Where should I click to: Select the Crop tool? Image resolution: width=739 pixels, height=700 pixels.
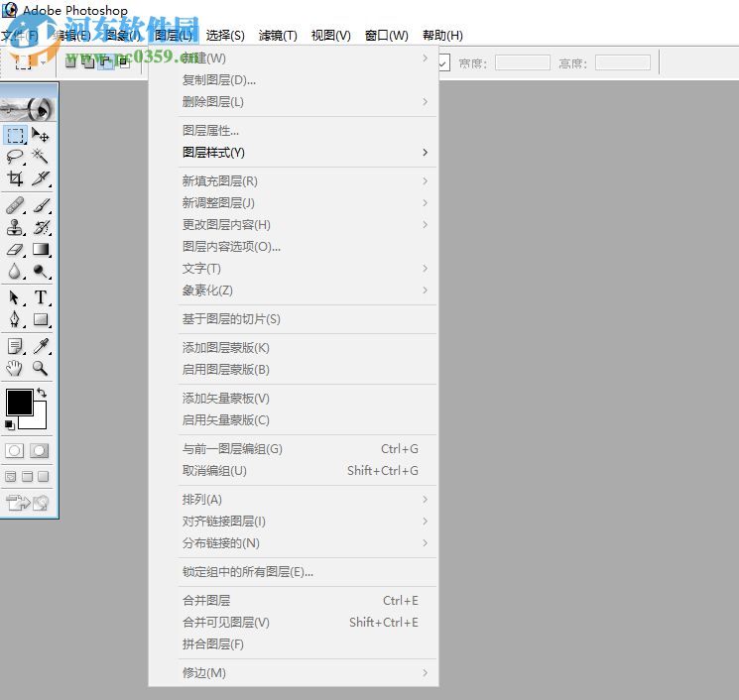tap(15, 178)
